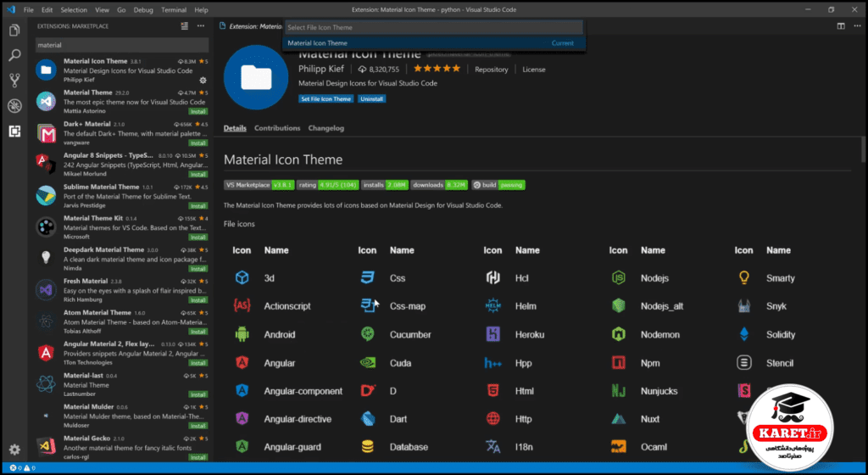The height and width of the screenshot is (475, 868).
Task: Click the Philipp Kief publisher link
Action: tap(321, 69)
